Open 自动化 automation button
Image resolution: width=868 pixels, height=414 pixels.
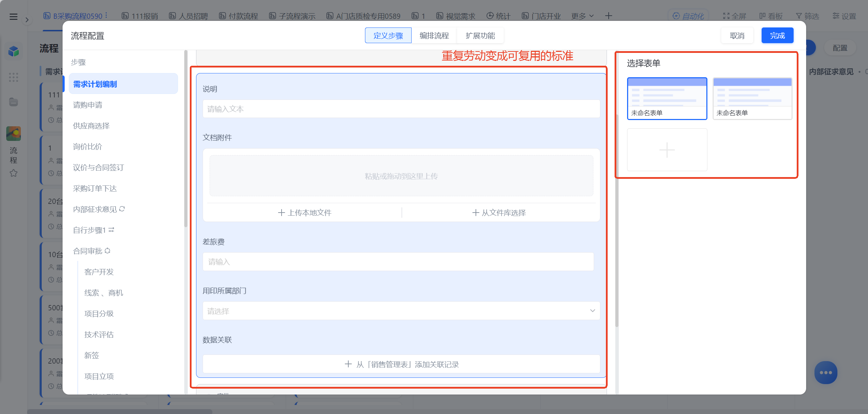click(x=688, y=16)
